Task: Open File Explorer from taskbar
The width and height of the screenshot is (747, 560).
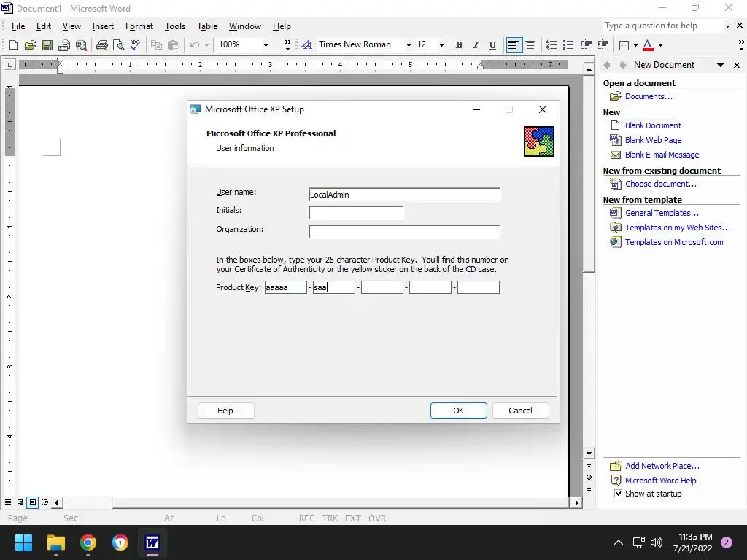Action: 55,542
